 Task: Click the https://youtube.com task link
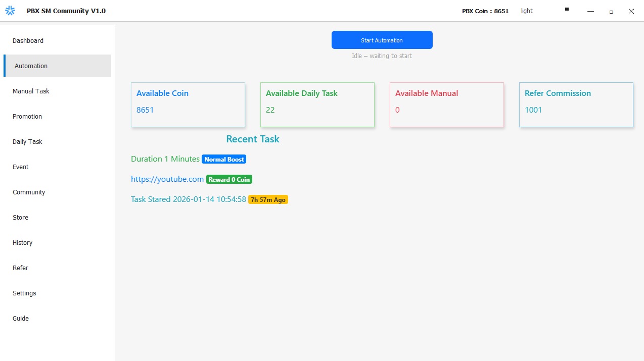tap(167, 179)
